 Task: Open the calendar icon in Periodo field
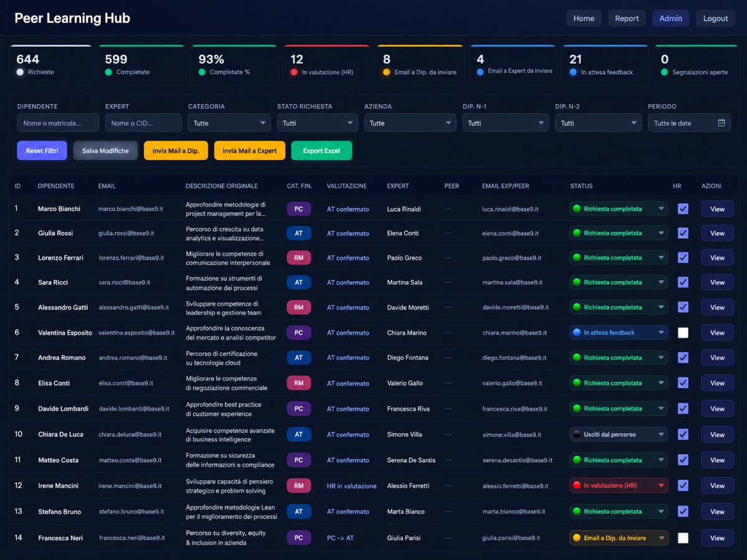pos(721,123)
